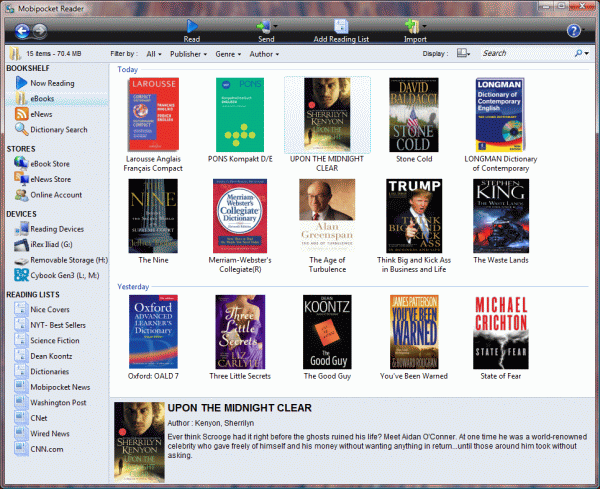600x489 pixels.
Task: Click the Send toolbar icon
Action: pos(266,26)
